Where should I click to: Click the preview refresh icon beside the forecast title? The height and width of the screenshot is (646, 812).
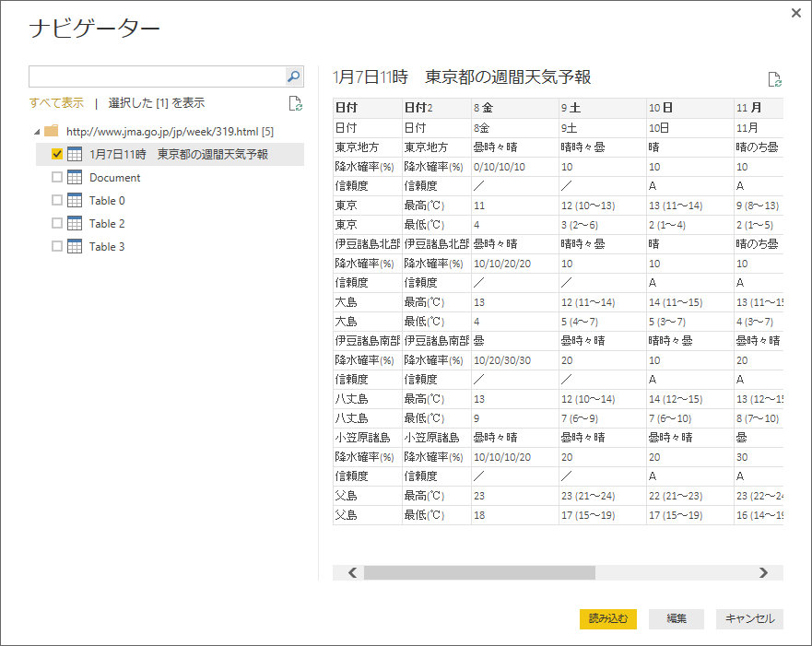click(775, 79)
